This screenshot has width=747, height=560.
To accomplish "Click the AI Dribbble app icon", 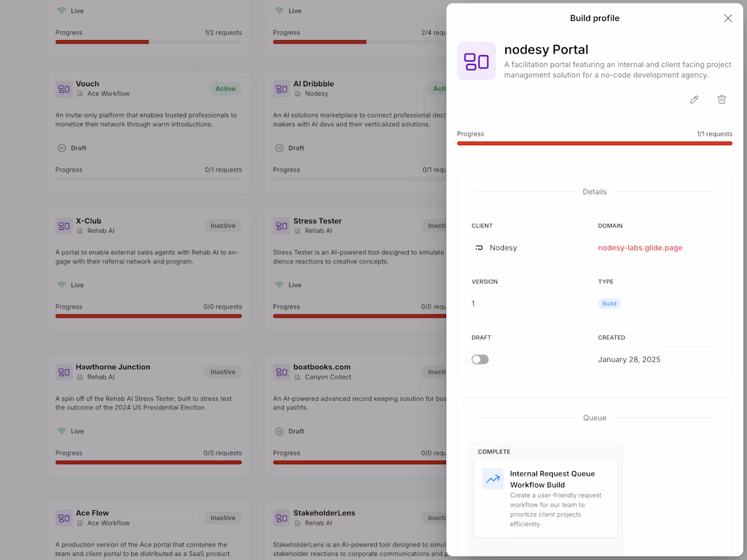I will pos(281,88).
